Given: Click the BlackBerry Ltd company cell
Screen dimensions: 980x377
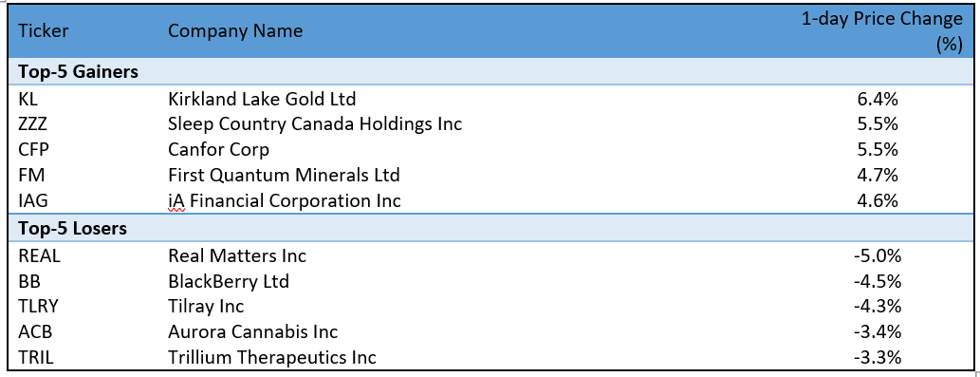Looking at the screenshot, I should [229, 281].
